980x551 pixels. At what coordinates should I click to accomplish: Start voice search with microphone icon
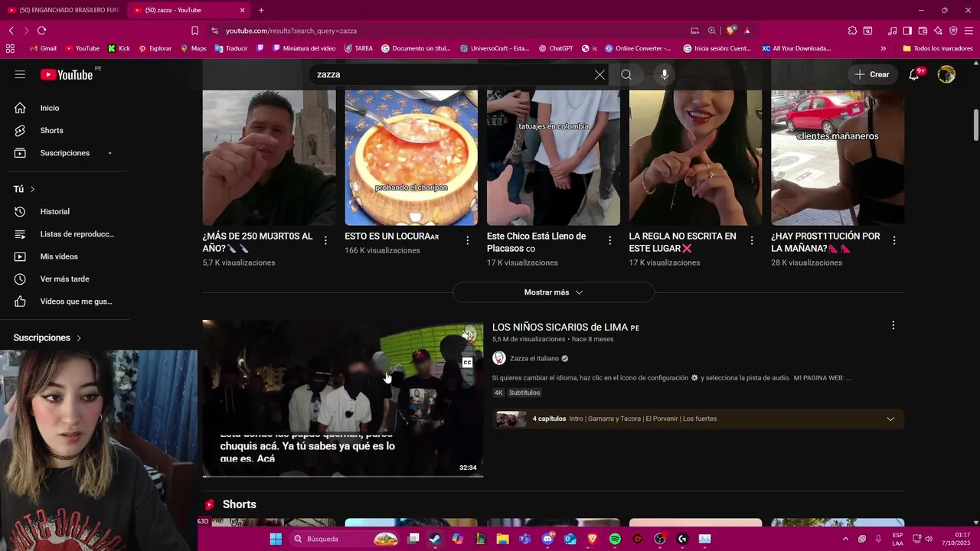click(x=665, y=74)
